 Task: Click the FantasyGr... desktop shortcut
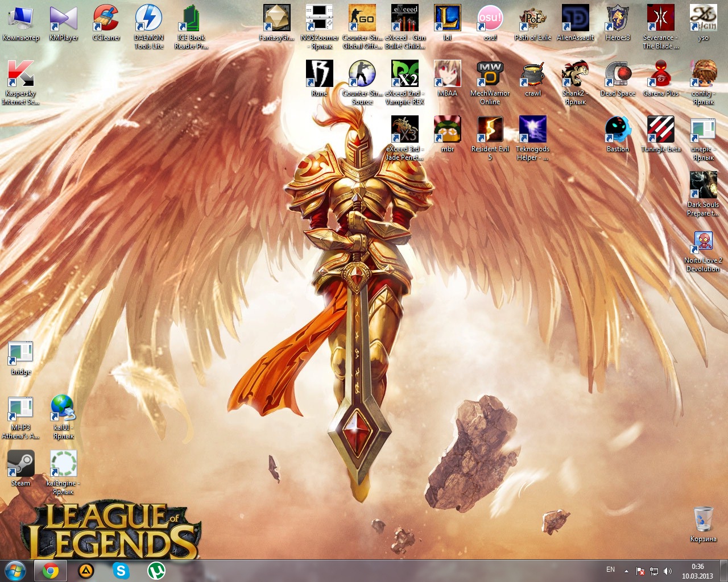click(277, 23)
